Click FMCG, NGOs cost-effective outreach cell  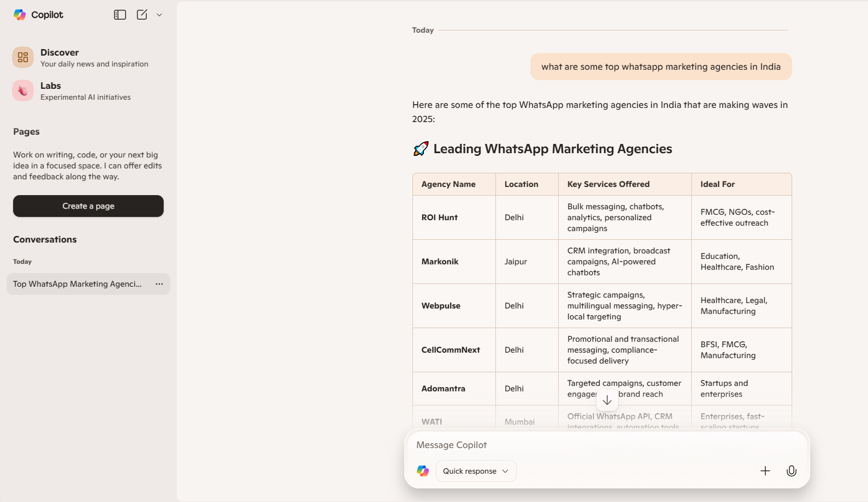pyautogui.click(x=741, y=217)
